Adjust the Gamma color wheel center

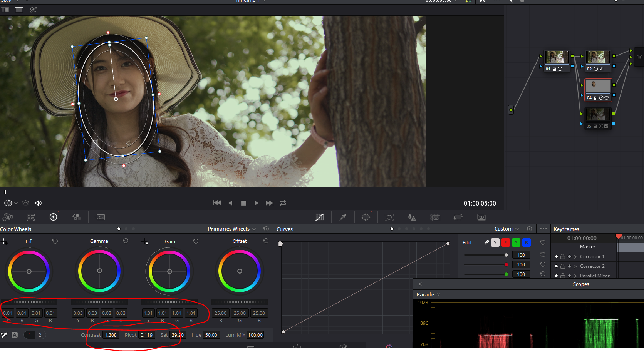coord(99,271)
